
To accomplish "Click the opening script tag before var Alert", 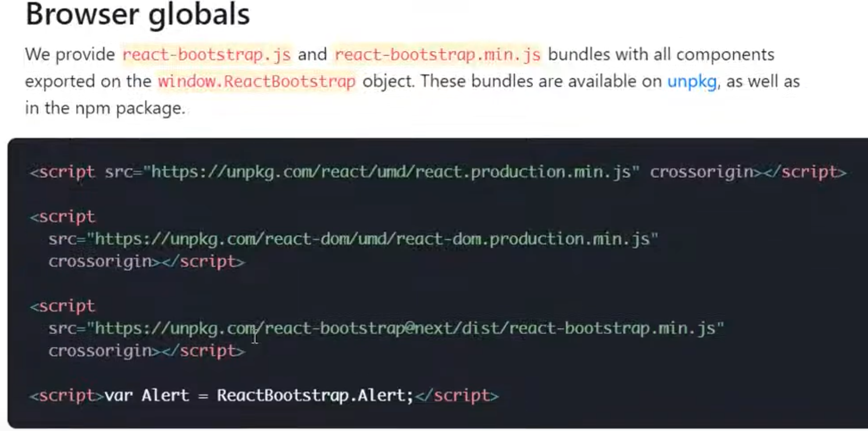I will (x=67, y=395).
